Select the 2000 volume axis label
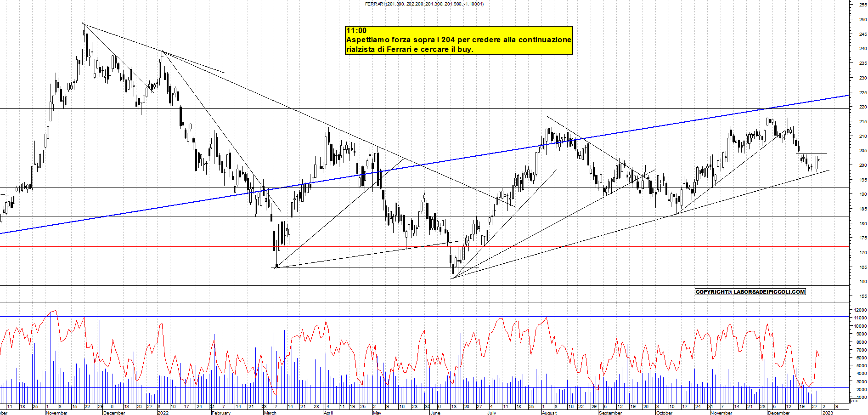The height and width of the screenshot is (415, 868). tap(862, 389)
